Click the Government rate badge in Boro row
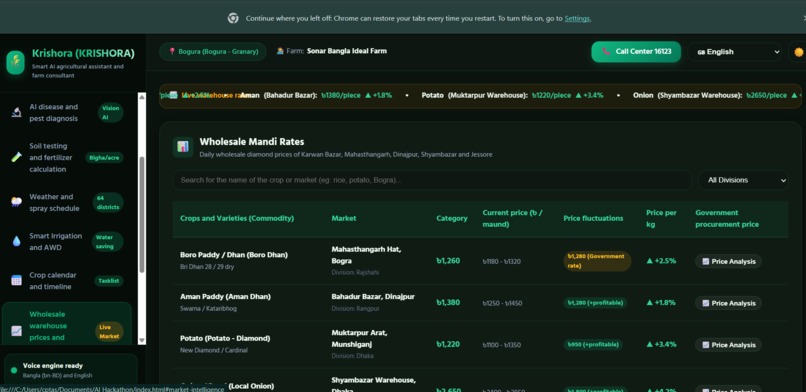Viewport: 806px width, 392px height. (597, 261)
